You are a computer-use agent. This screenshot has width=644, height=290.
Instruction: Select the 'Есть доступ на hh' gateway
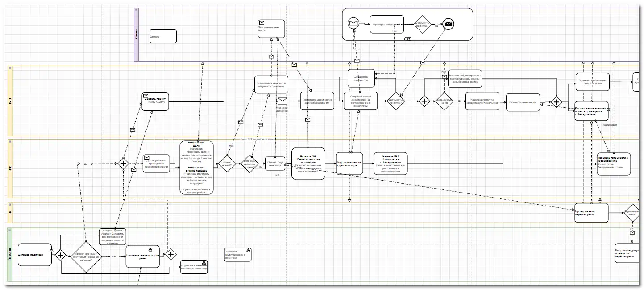click(x=445, y=101)
